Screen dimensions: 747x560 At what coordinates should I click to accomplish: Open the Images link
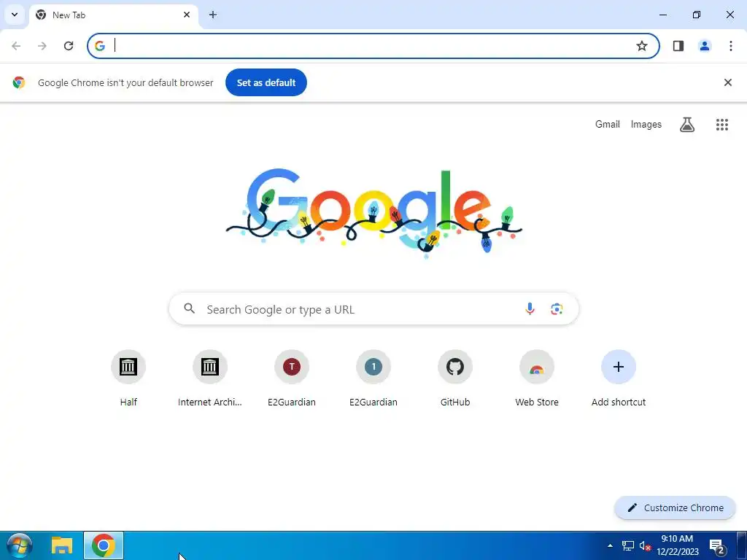[x=646, y=124]
